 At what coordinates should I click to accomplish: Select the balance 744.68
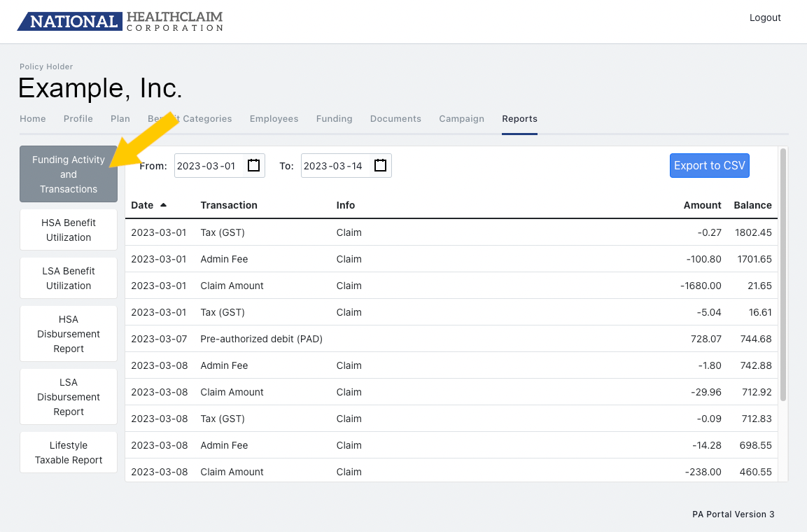[x=756, y=339]
